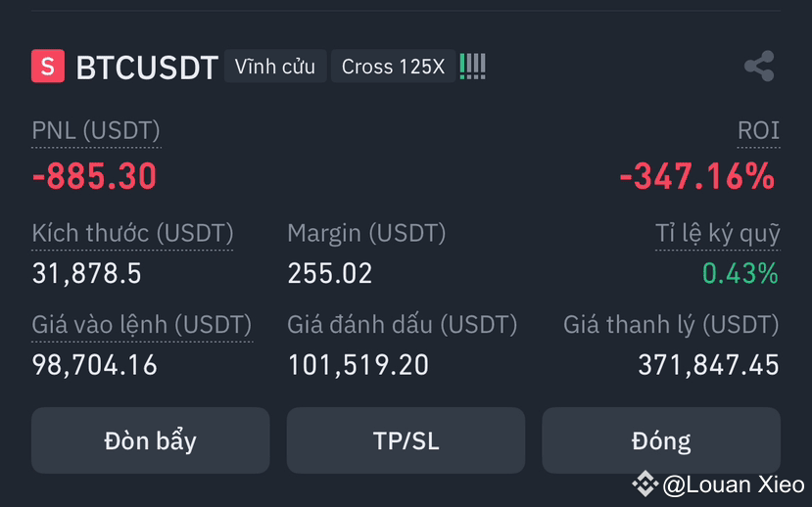Tap the PNL (USDT) label
Viewport: 812px width, 507px height.
click(x=96, y=130)
